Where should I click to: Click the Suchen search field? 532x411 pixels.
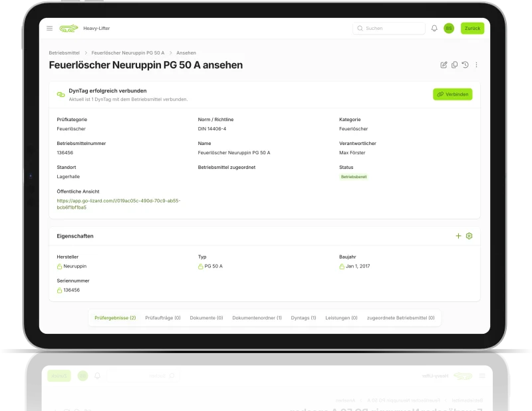tap(389, 29)
